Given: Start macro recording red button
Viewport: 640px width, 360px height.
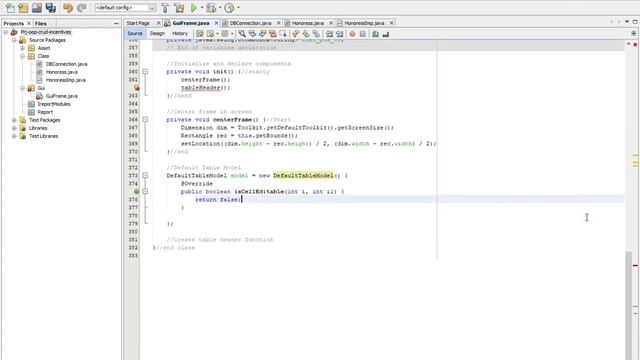Looking at the screenshot, I should point(352,34).
